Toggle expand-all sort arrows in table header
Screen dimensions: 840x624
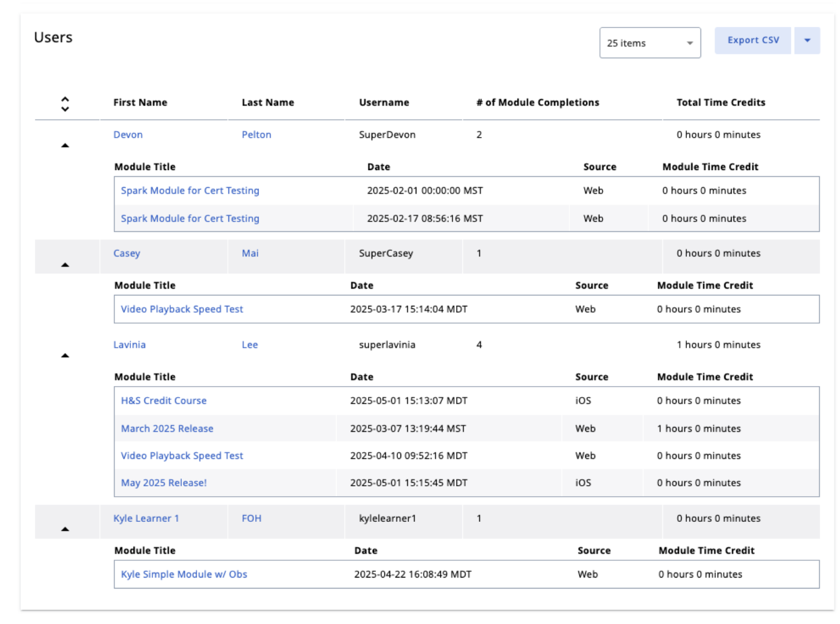click(65, 104)
